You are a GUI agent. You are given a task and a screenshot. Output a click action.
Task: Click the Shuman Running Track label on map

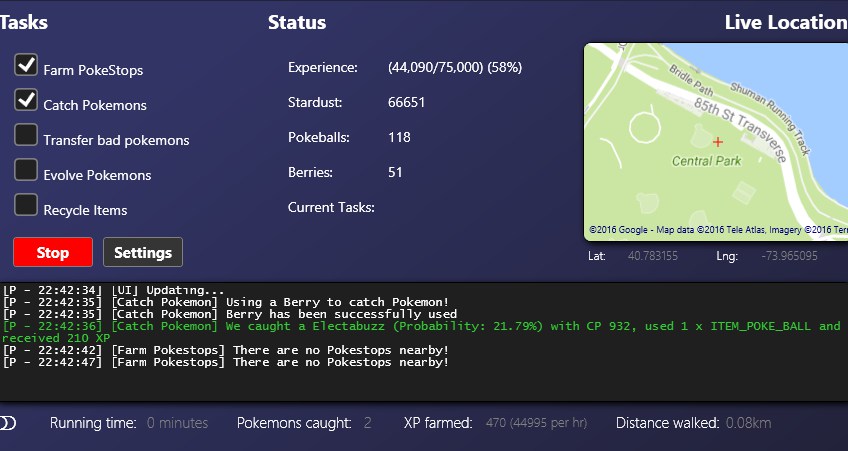tap(770, 118)
